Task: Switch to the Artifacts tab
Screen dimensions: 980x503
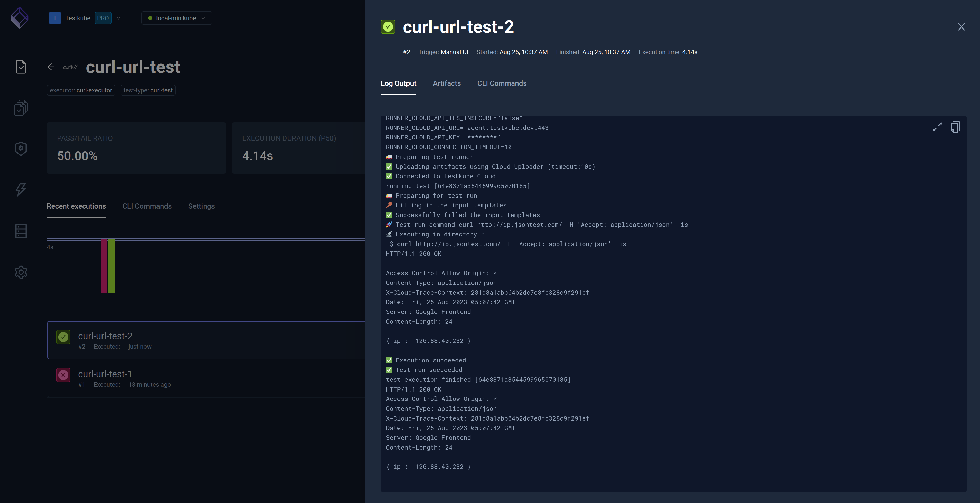Action: click(x=447, y=83)
